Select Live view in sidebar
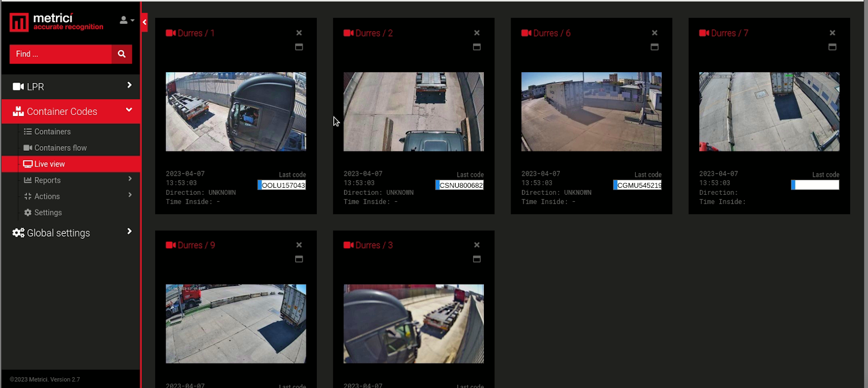The height and width of the screenshot is (388, 868). pyautogui.click(x=49, y=164)
